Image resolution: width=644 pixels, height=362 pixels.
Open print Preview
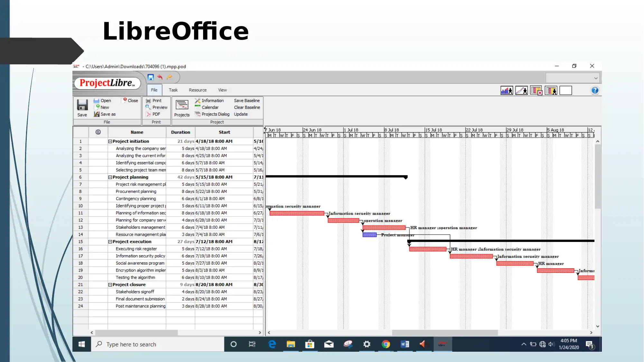point(156,107)
